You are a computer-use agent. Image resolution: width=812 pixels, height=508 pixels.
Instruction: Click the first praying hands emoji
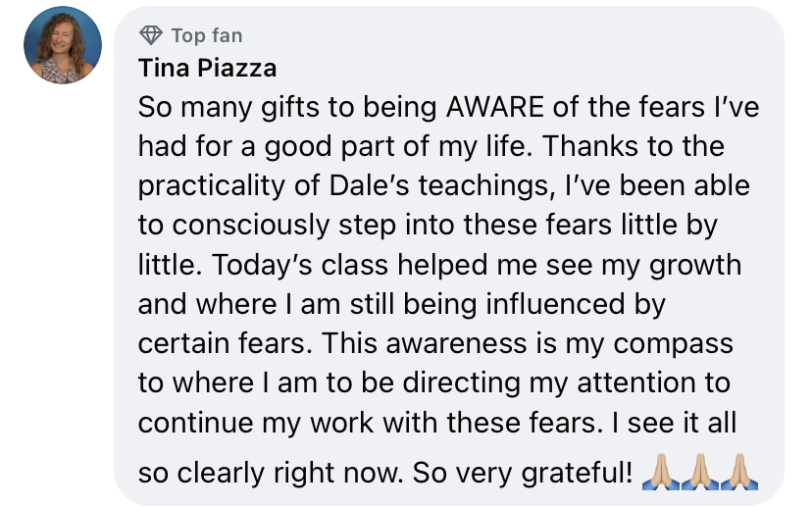click(x=658, y=474)
